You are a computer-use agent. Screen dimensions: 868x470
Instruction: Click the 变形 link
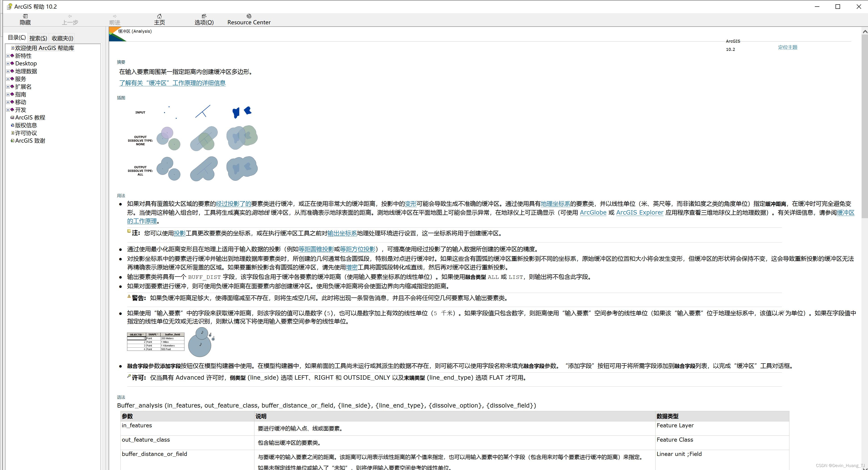(x=411, y=204)
